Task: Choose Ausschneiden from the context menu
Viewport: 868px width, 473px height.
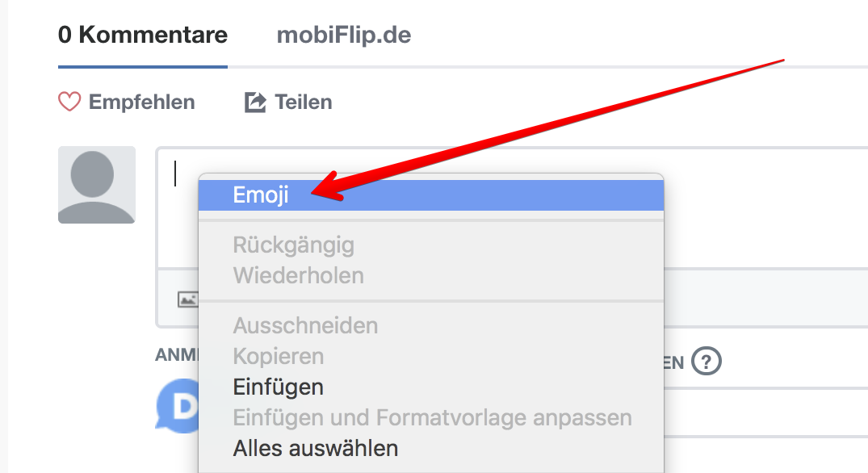Action: coord(305,326)
